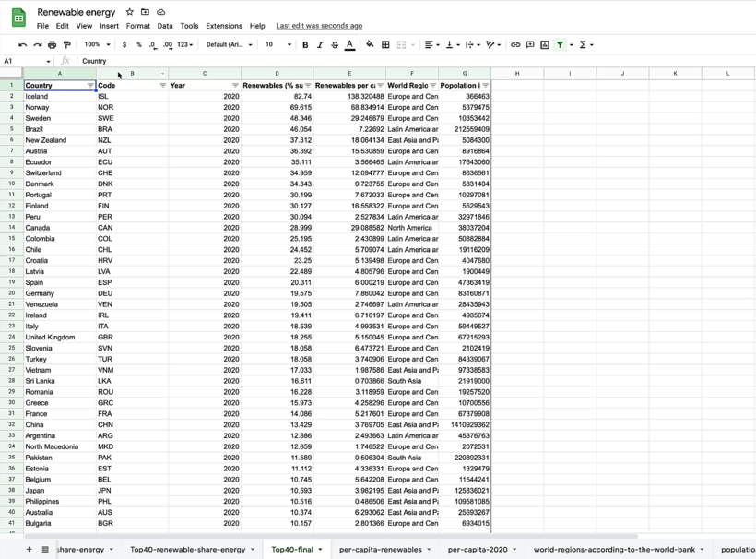Switch to per-capita-renewables sheet tab
This screenshot has width=756, height=559.
tap(381, 550)
